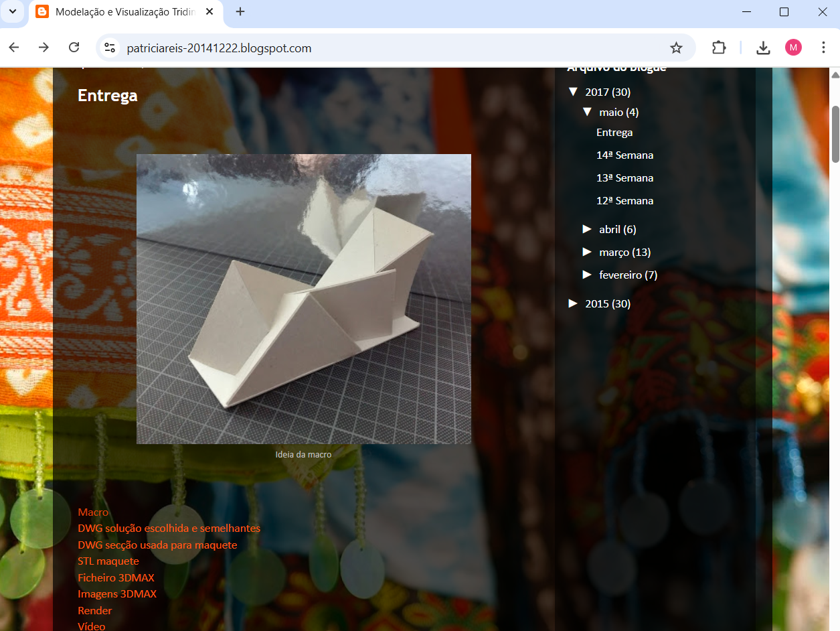Go forward to the next page
The height and width of the screenshot is (631, 840).
pos(44,48)
